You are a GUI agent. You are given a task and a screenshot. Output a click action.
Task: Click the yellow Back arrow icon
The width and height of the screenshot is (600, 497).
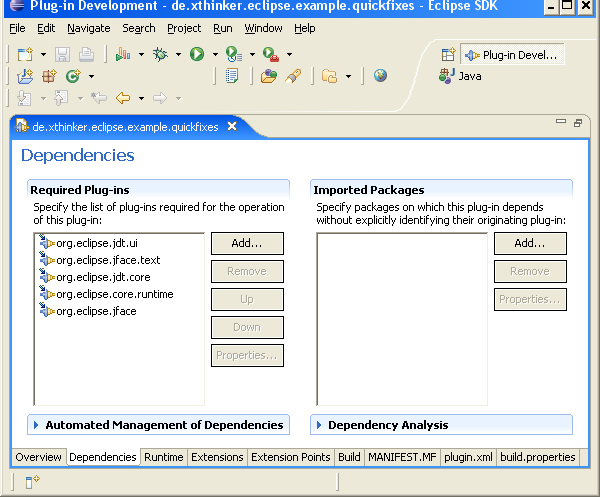pyautogui.click(x=123, y=98)
